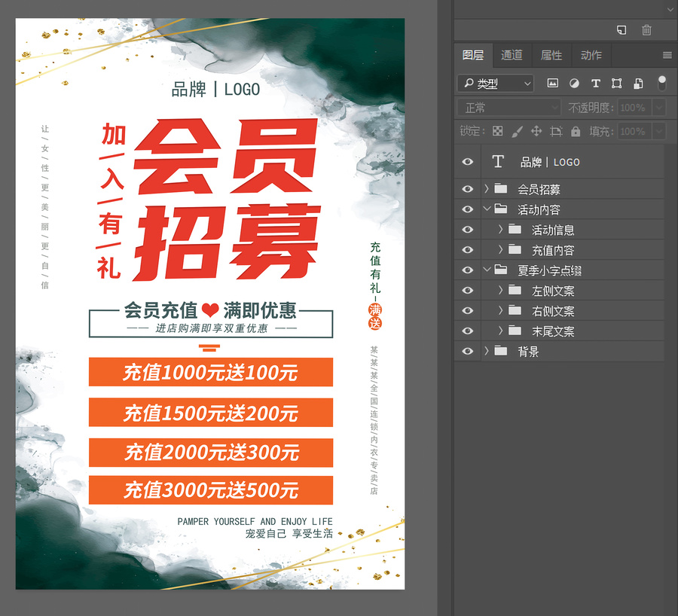
Task: Click folder icon of 末尾文案 group
Action: (515, 331)
